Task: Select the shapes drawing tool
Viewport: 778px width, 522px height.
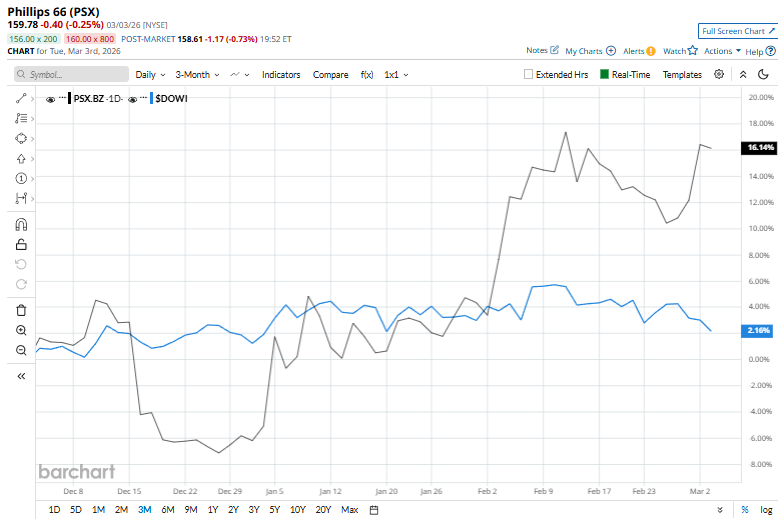Action: (21, 138)
